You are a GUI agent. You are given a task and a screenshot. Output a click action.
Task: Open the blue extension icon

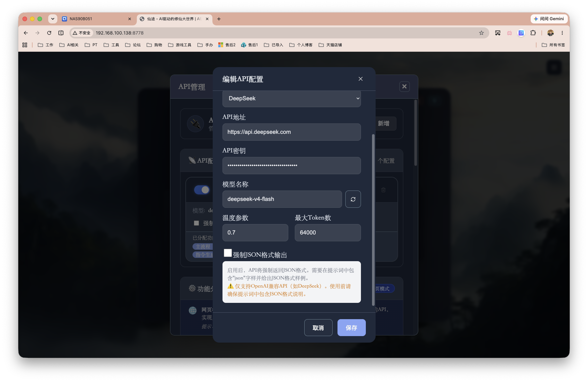tap(521, 33)
